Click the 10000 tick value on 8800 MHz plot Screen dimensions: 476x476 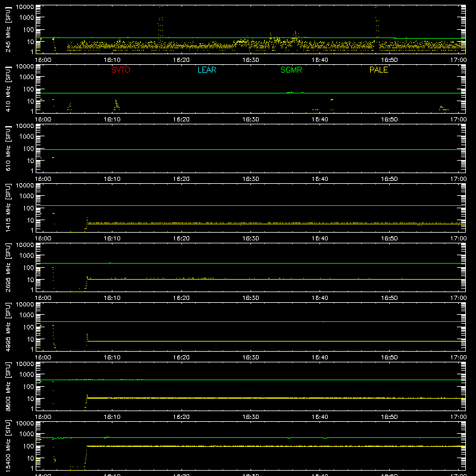pos(25,364)
